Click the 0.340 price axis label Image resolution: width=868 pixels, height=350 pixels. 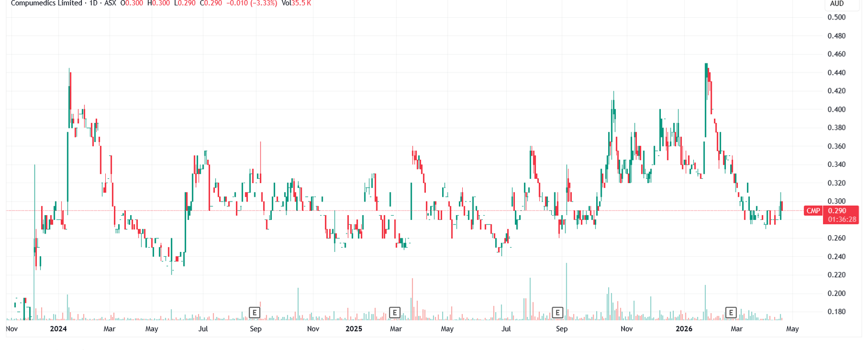[x=837, y=165]
